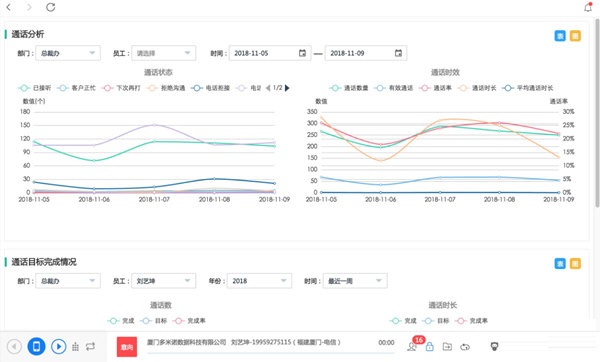Open calendar picker for 2018-11-05 start date

pos(302,53)
